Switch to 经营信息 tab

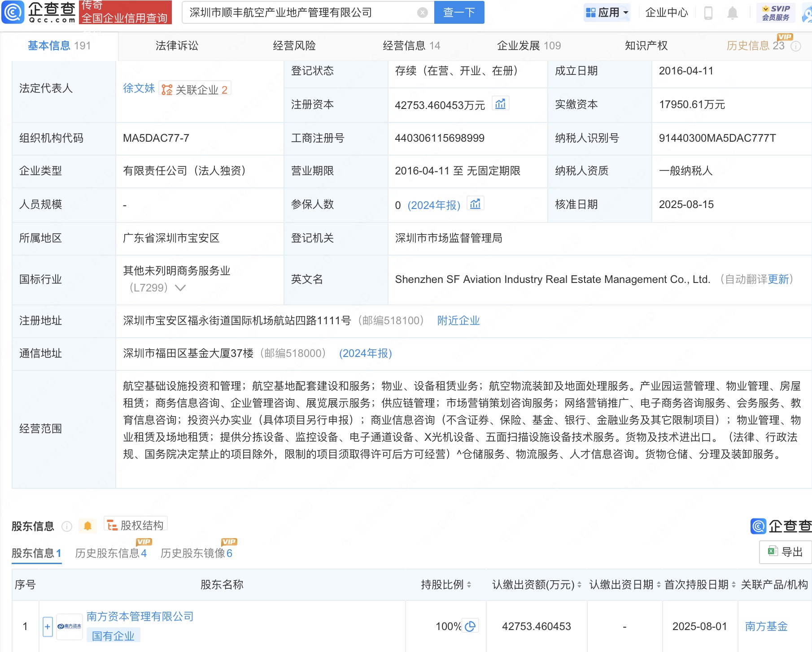pos(411,46)
